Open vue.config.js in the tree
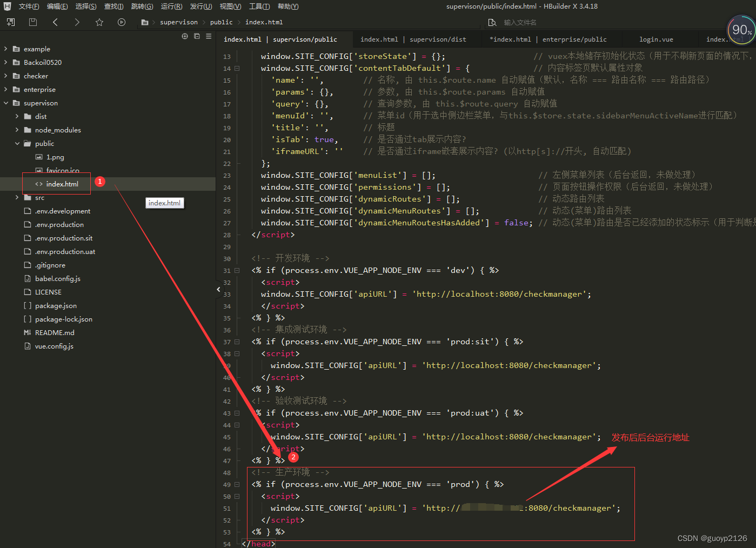The width and height of the screenshot is (756, 548). click(54, 346)
